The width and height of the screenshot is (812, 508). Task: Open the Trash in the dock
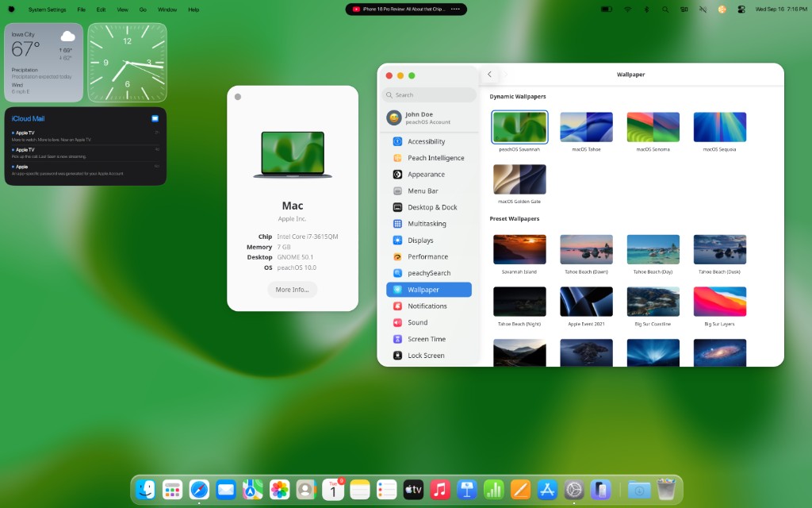tap(666, 489)
